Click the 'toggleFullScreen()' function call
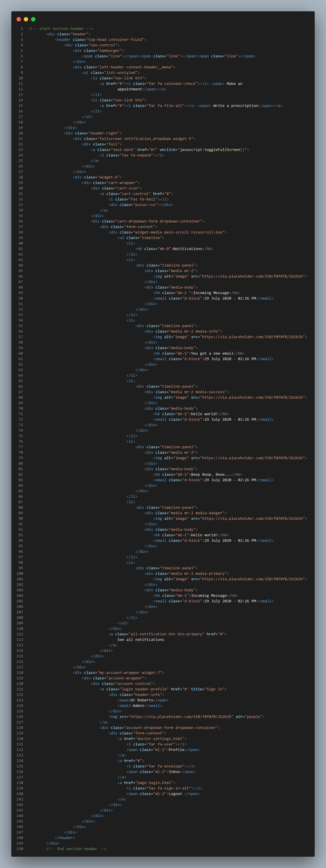Viewport: 326px width, 868px height. click(224, 150)
